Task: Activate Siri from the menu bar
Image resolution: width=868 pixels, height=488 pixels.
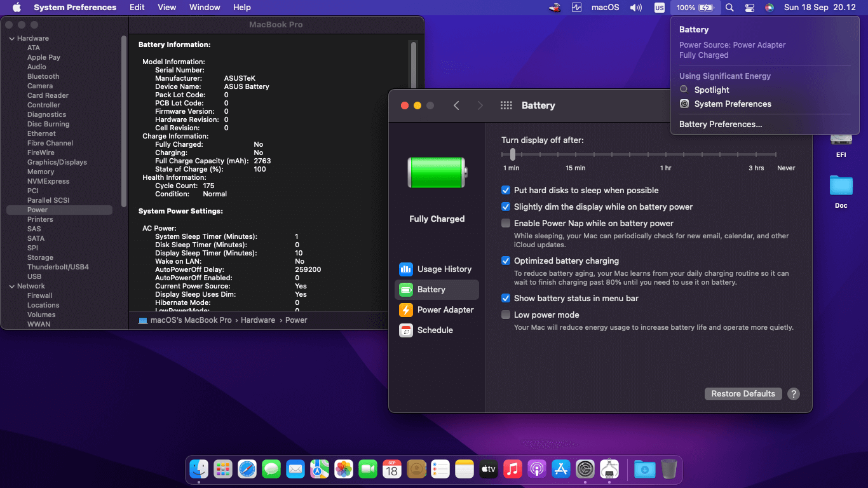Action: (770, 8)
